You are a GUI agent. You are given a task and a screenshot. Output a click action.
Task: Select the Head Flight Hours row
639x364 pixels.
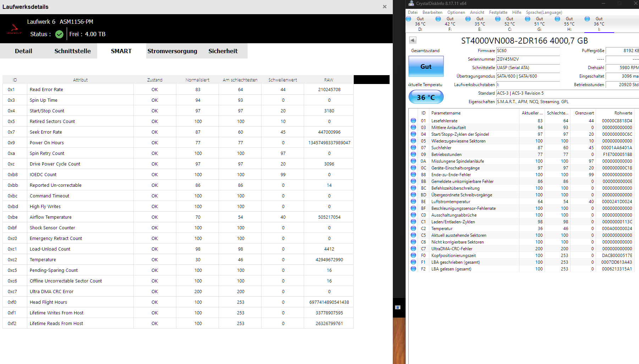pyautogui.click(x=178, y=302)
